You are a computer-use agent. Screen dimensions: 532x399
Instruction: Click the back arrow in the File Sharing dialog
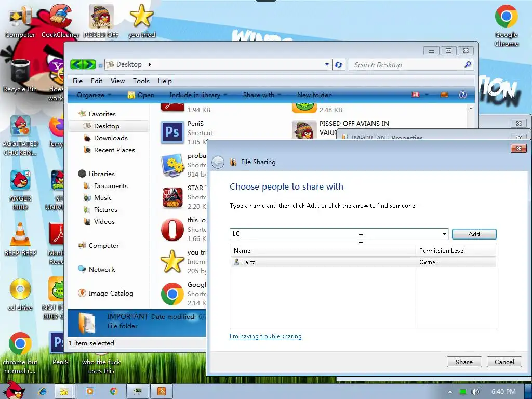click(x=218, y=162)
